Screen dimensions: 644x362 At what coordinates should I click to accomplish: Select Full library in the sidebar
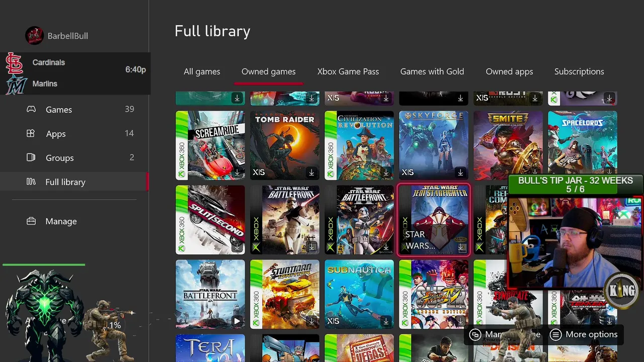click(74, 182)
